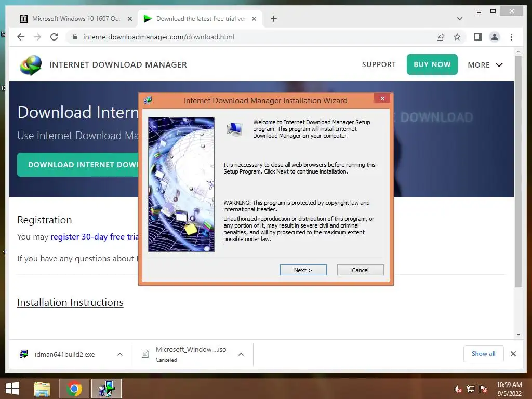Close the Microsoft Windows 10 tab

pyautogui.click(x=129, y=19)
